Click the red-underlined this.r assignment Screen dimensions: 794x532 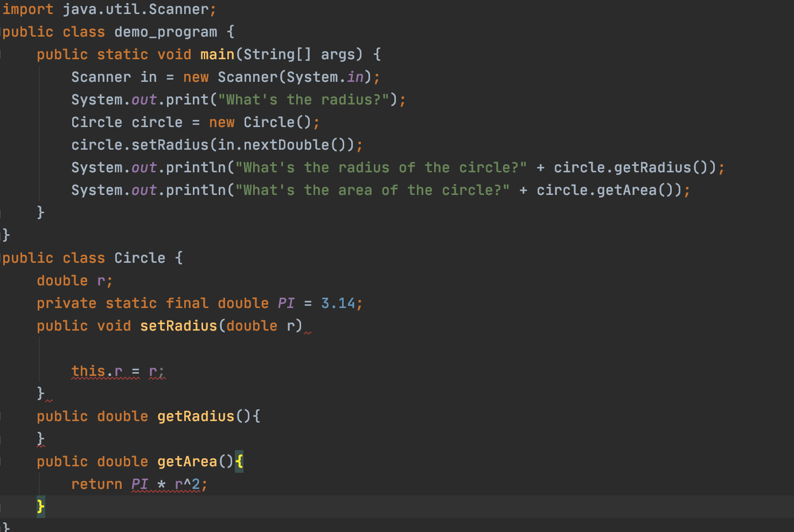pos(113,370)
